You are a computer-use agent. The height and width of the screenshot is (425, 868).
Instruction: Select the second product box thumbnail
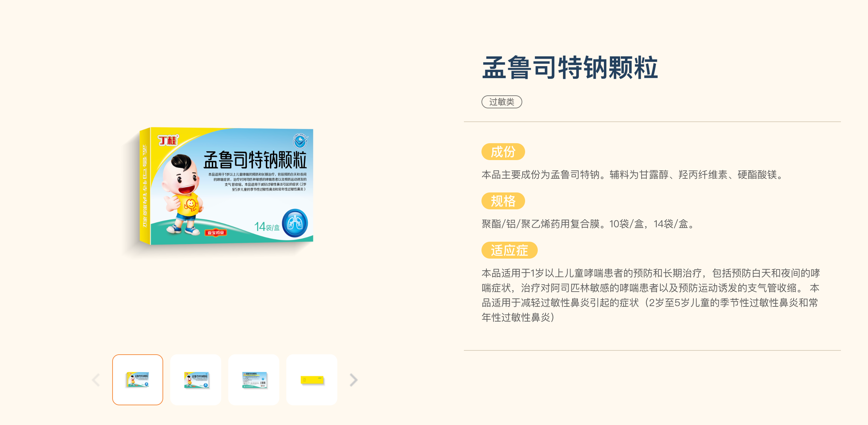[196, 380]
